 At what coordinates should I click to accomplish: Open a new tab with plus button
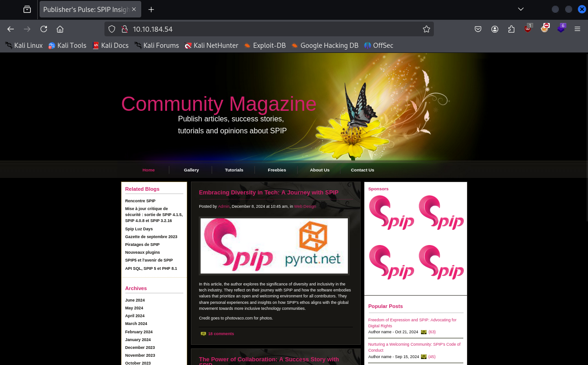pos(151,9)
